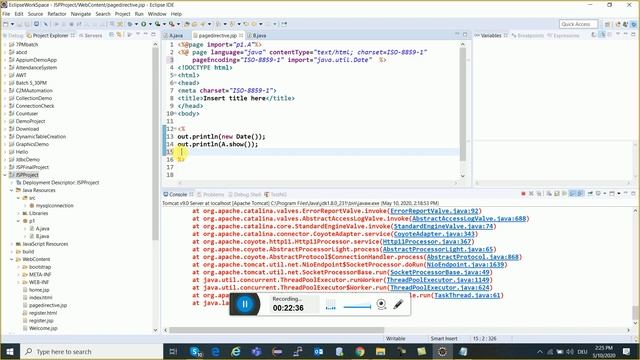Open TaskThread.java:61 link
This screenshot has width=640, height=360.
467,295
